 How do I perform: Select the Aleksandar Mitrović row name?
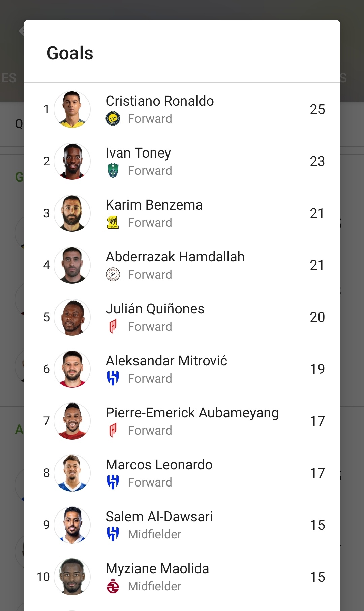(x=166, y=361)
